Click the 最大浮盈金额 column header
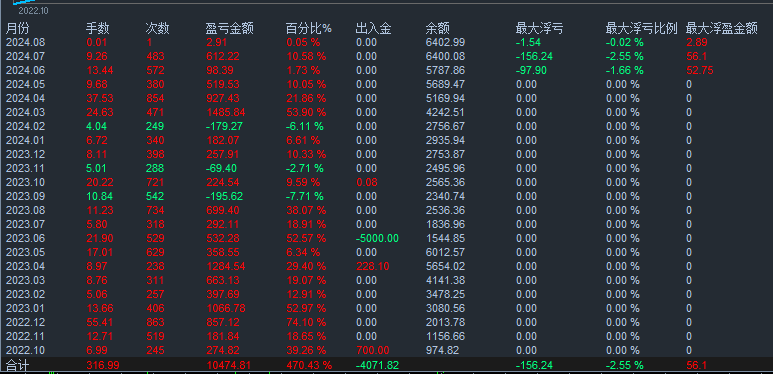The image size is (773, 374). pos(722,29)
